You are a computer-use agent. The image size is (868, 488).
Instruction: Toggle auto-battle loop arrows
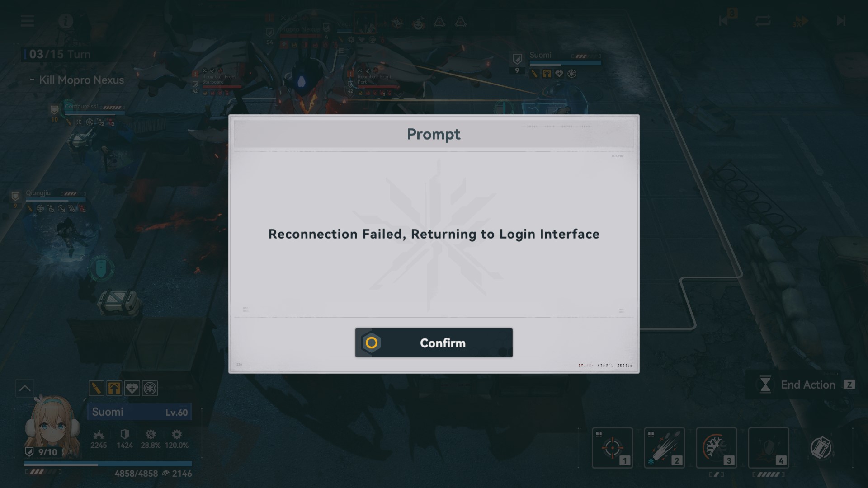click(762, 21)
